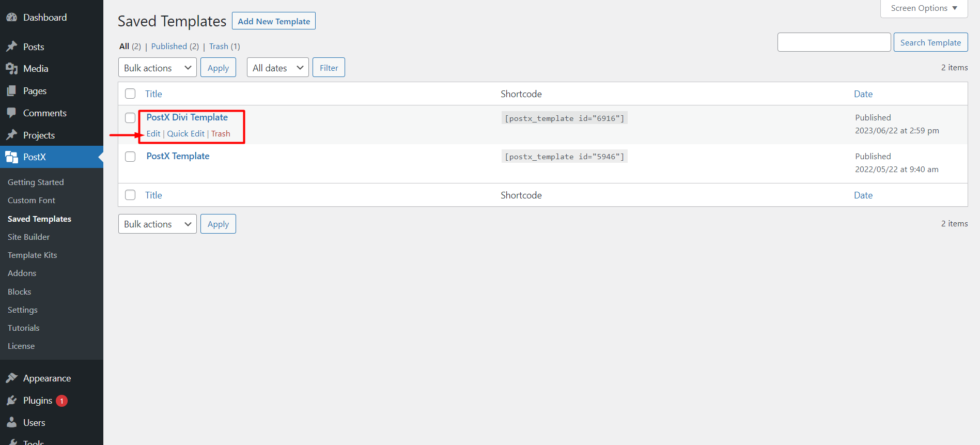Screen dimensions: 980x445
Task: Click the Pages icon in sidebar
Action: pyautogui.click(x=11, y=91)
